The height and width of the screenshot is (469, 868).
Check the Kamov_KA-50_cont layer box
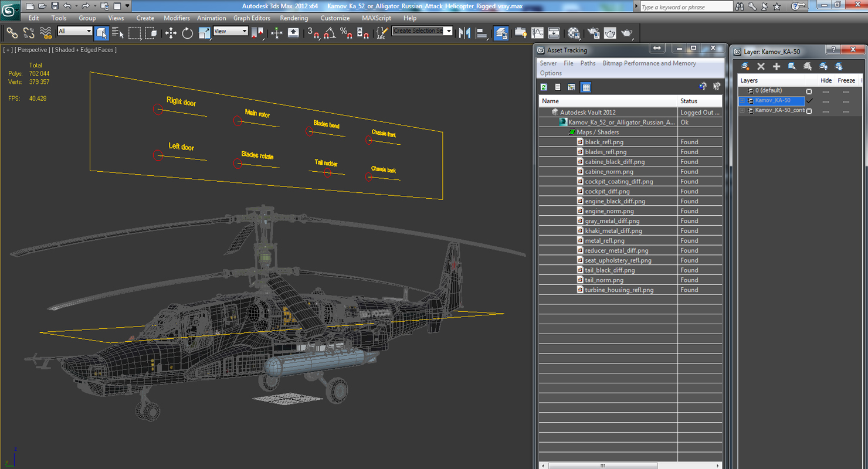[x=809, y=111]
